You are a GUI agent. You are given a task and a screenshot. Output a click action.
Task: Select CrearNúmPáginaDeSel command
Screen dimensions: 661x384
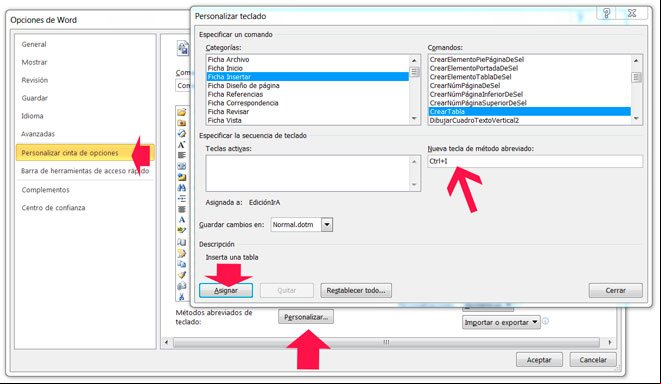tap(529, 86)
